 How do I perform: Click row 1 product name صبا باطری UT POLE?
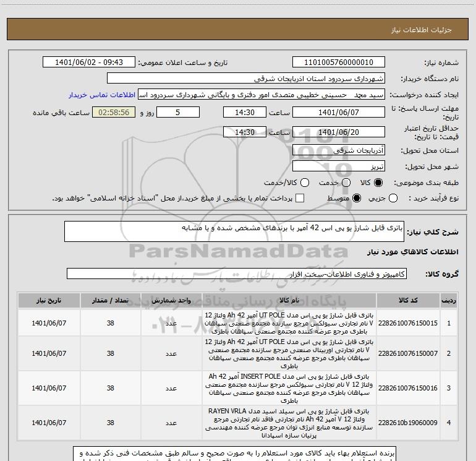(289, 323)
